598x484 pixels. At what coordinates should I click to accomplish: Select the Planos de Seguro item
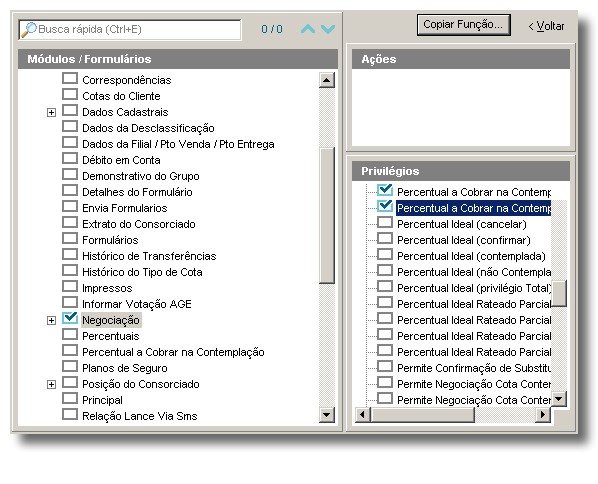pos(125,368)
